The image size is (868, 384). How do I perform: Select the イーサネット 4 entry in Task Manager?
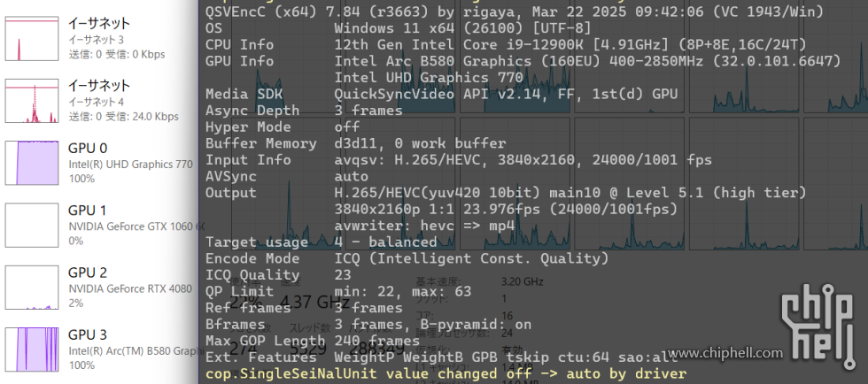pyautogui.click(x=99, y=100)
